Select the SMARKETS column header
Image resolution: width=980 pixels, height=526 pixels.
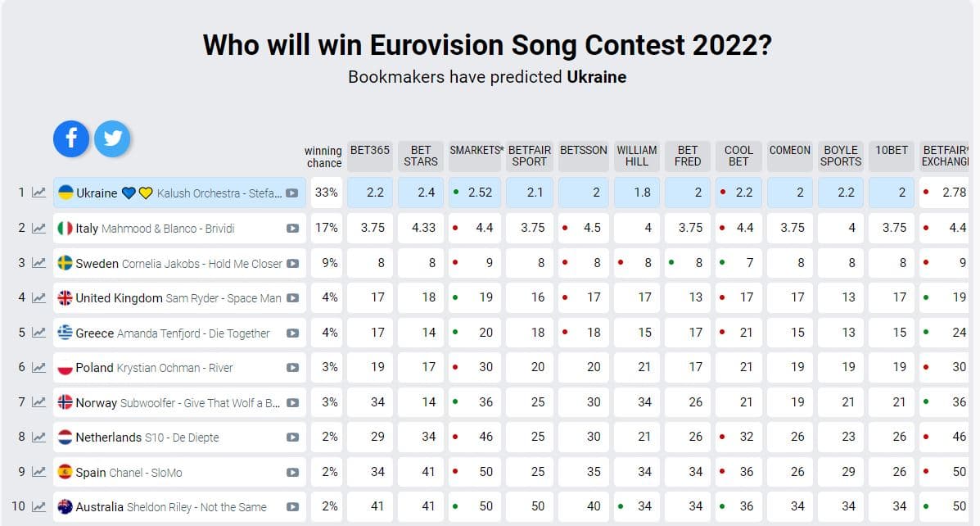[x=476, y=156]
